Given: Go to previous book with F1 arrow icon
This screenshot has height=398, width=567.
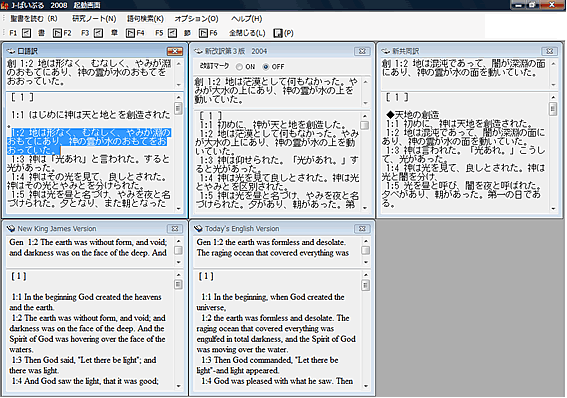Looking at the screenshot, I should (x=26, y=33).
